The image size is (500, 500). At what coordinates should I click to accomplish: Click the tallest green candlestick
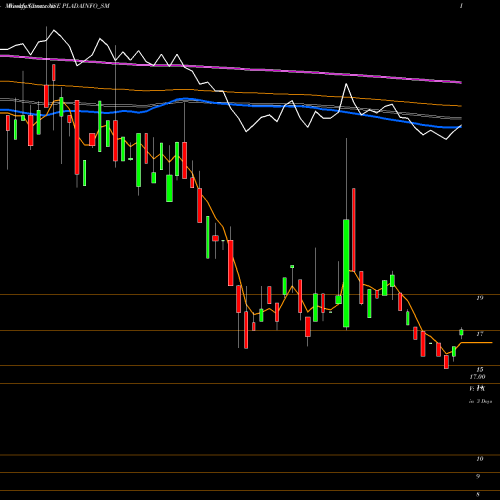(346, 273)
